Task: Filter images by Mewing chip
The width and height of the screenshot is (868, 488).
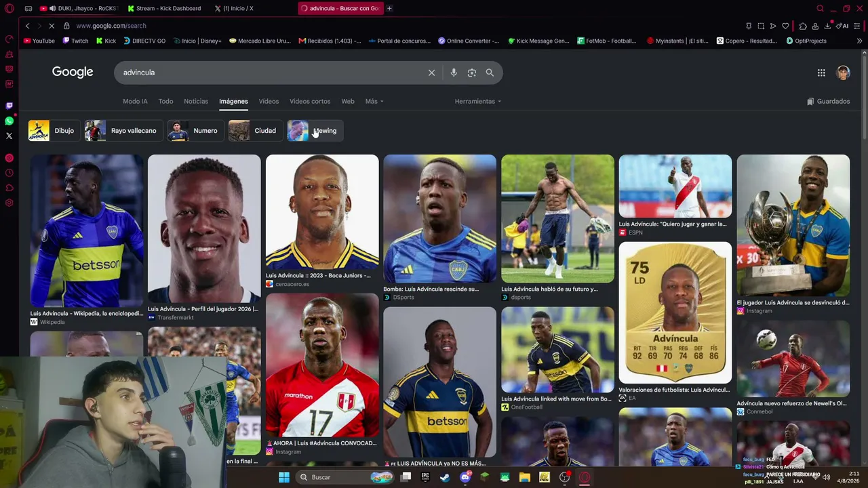Action: coord(315,131)
